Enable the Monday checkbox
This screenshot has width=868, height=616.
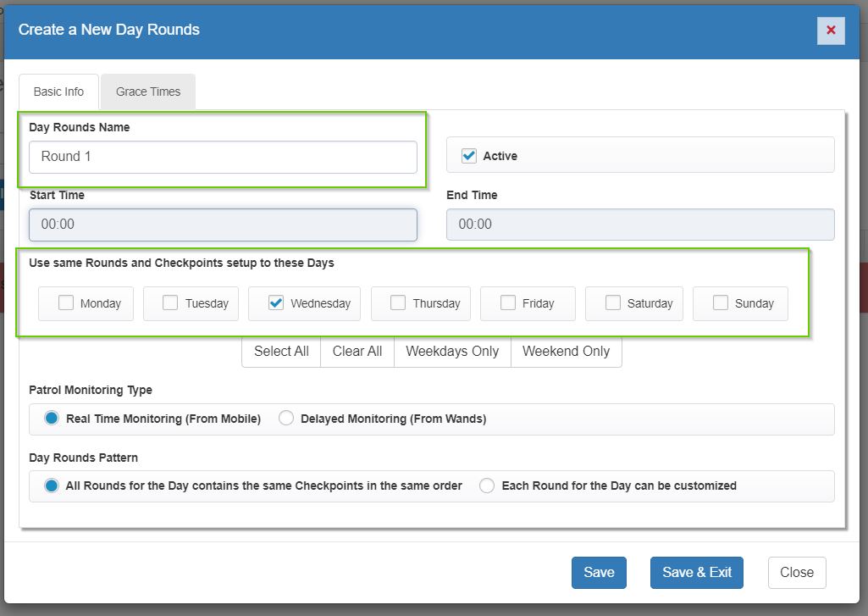tap(66, 303)
